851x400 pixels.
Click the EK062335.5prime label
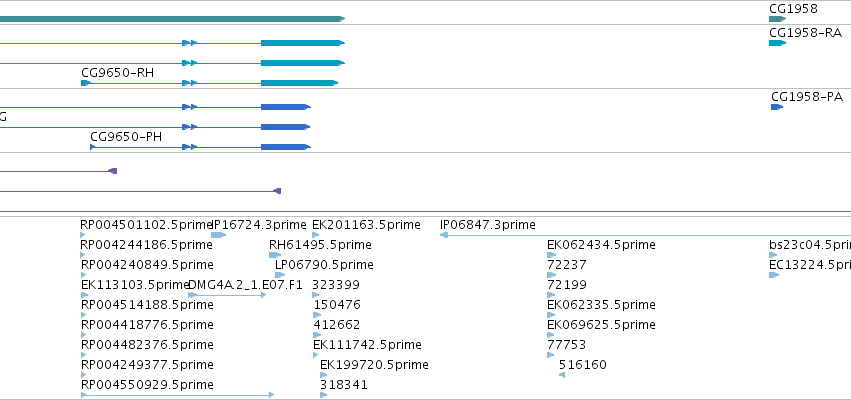pyautogui.click(x=601, y=305)
